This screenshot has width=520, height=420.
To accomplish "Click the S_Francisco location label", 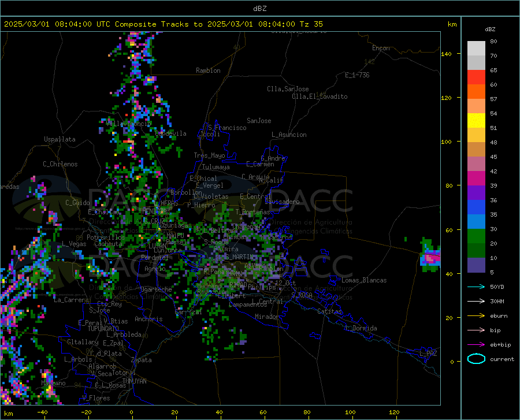I will (227, 128).
